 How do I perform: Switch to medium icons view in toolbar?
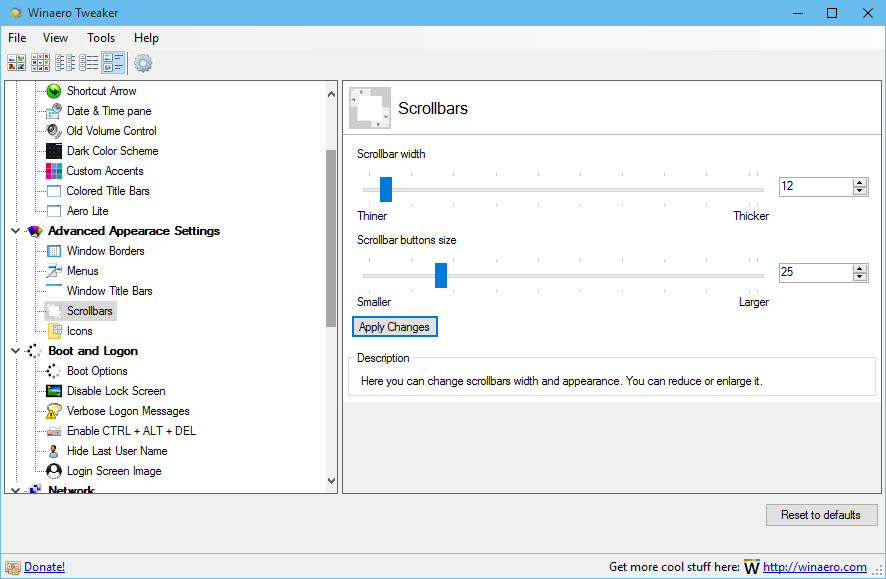[41, 63]
